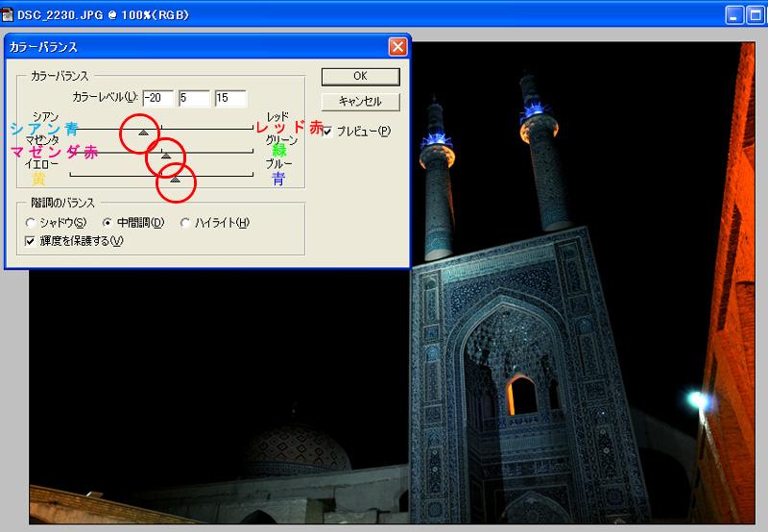Toggle the プレビュー checkbox
Viewport: 768px width, 532px height.
[328, 131]
